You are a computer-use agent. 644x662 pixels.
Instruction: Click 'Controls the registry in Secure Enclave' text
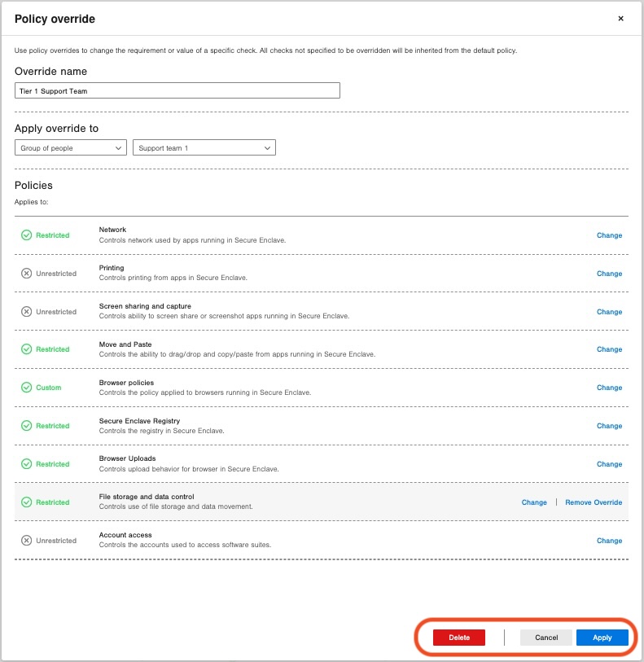162,431
